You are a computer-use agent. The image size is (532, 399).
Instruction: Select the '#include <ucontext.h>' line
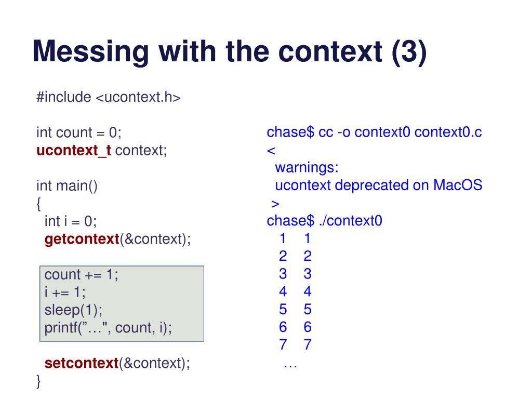(109, 97)
